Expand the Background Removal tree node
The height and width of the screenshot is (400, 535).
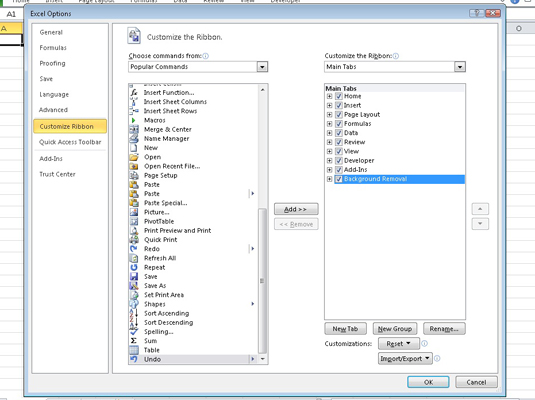coord(329,179)
